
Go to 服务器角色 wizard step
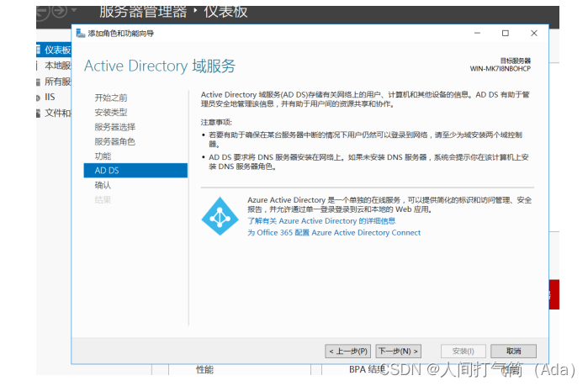(114, 141)
